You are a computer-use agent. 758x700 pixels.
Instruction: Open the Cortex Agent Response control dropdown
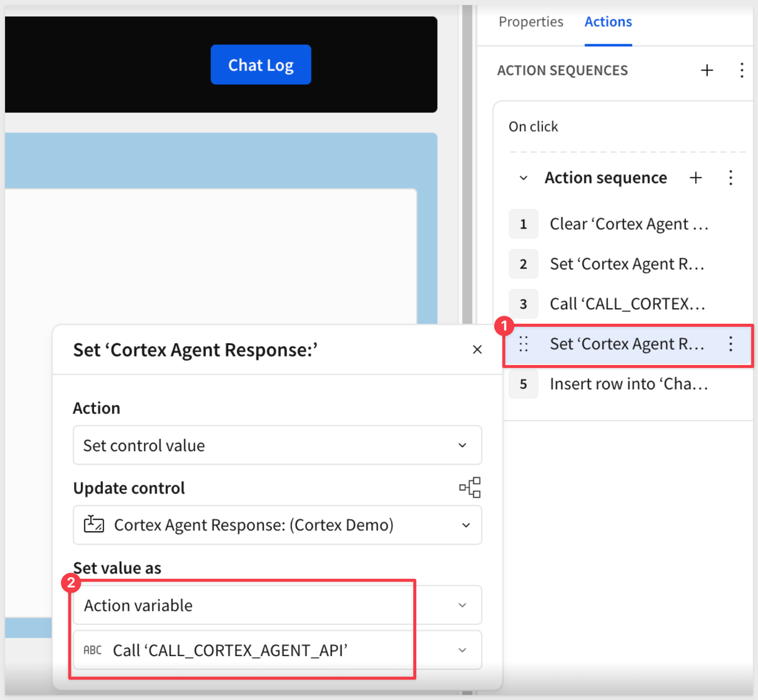point(277,525)
